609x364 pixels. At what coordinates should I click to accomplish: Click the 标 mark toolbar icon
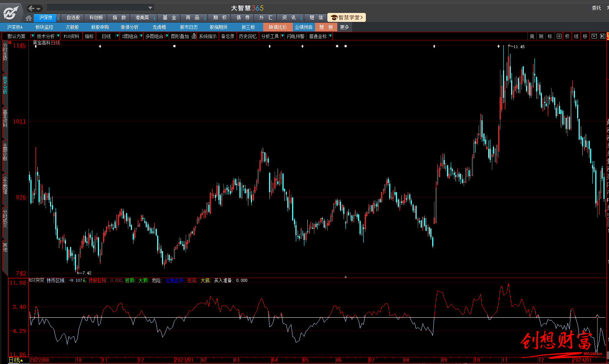[x=550, y=36]
